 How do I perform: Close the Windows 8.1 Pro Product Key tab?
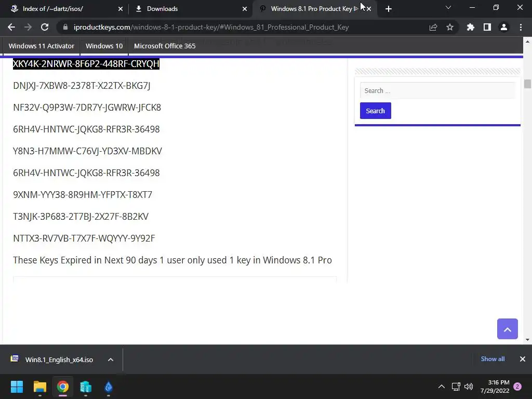point(369,9)
